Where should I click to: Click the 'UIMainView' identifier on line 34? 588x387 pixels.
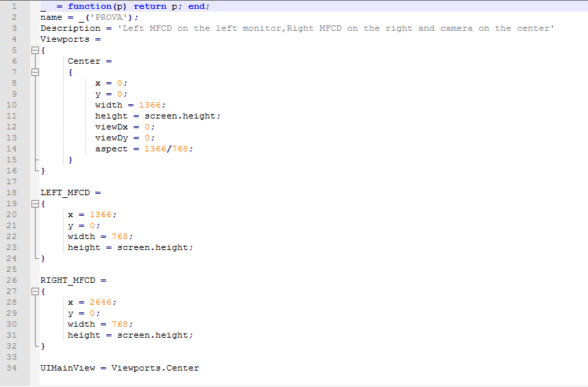68,368
